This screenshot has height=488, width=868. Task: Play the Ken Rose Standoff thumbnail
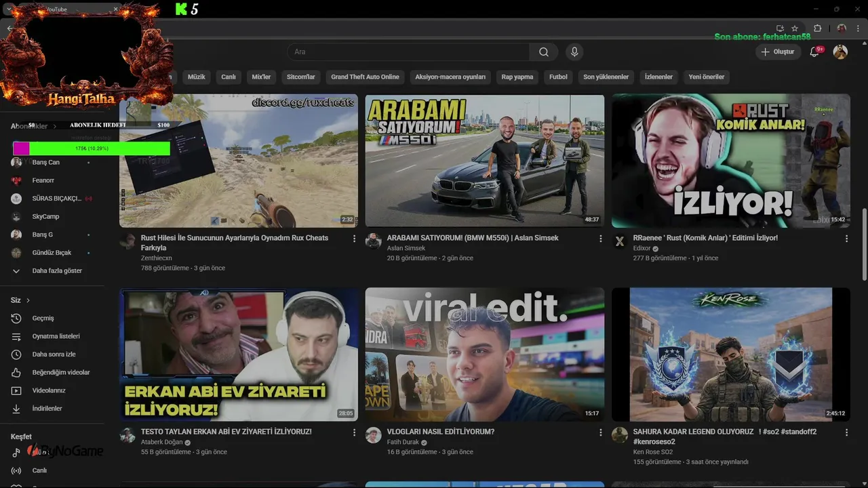pos(731,354)
